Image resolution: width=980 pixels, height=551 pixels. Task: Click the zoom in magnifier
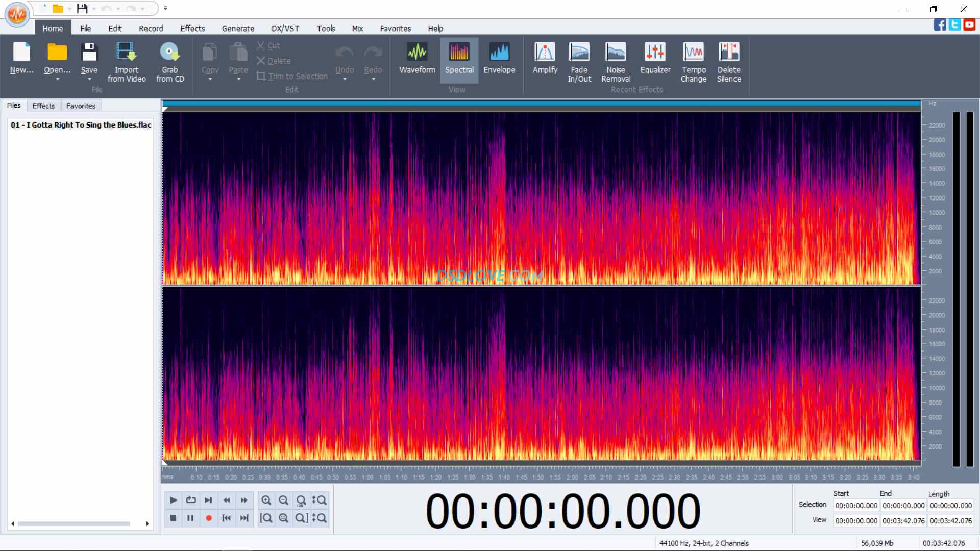(x=266, y=500)
